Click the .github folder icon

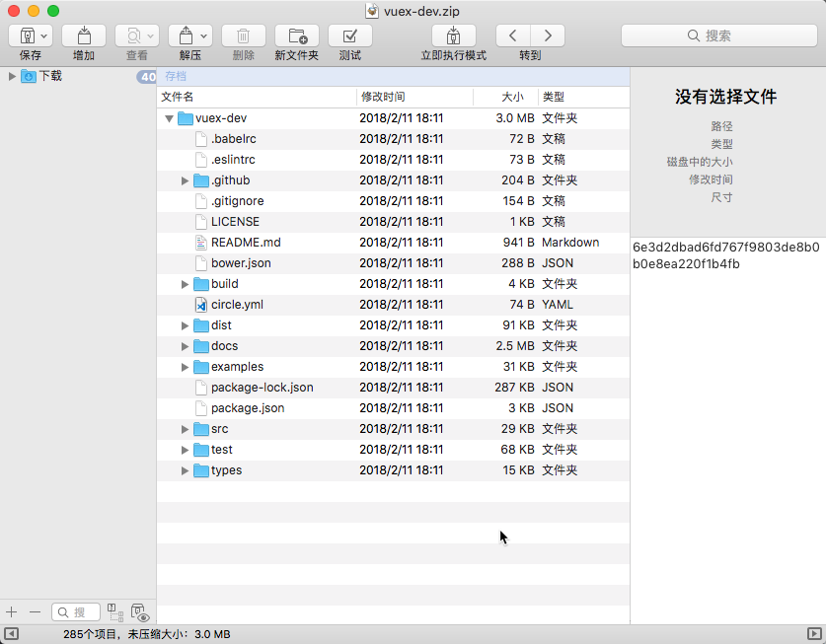tap(201, 180)
